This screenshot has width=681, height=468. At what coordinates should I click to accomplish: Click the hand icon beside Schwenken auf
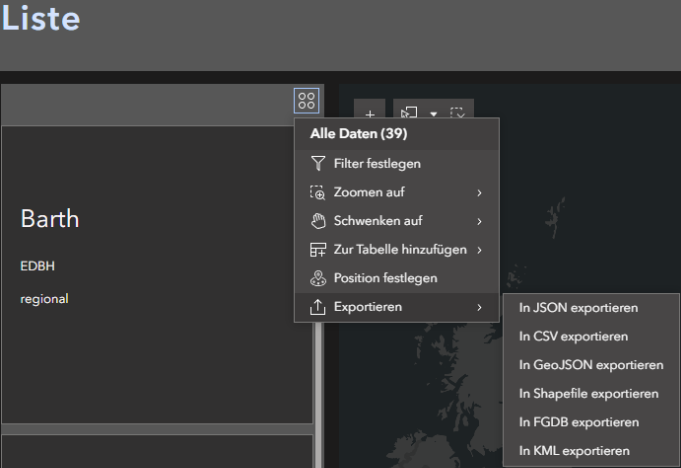[318, 221]
